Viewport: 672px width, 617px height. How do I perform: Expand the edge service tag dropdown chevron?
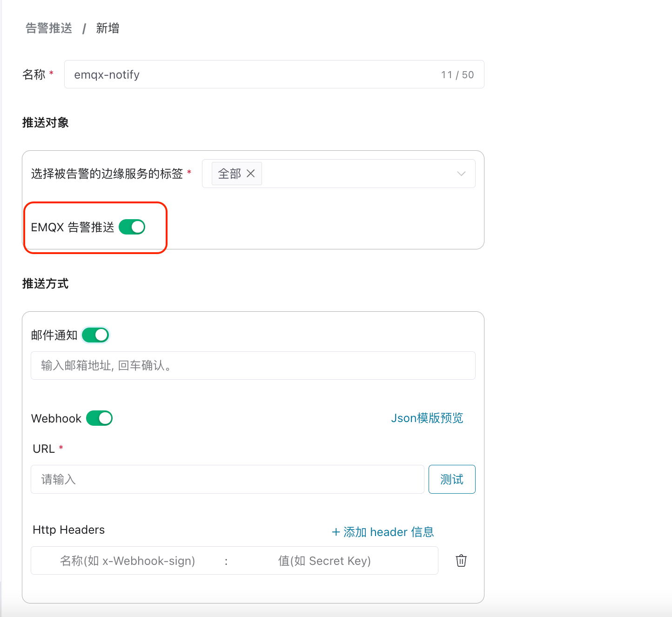tap(461, 174)
